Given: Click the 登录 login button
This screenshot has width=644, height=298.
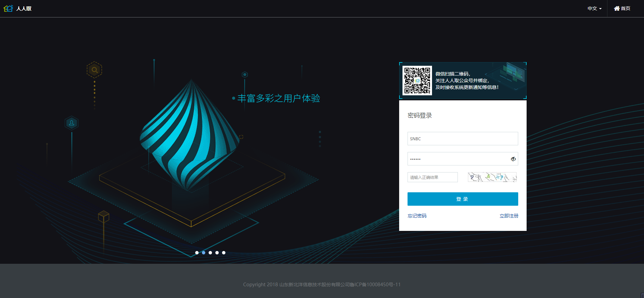Looking at the screenshot, I should (x=463, y=199).
